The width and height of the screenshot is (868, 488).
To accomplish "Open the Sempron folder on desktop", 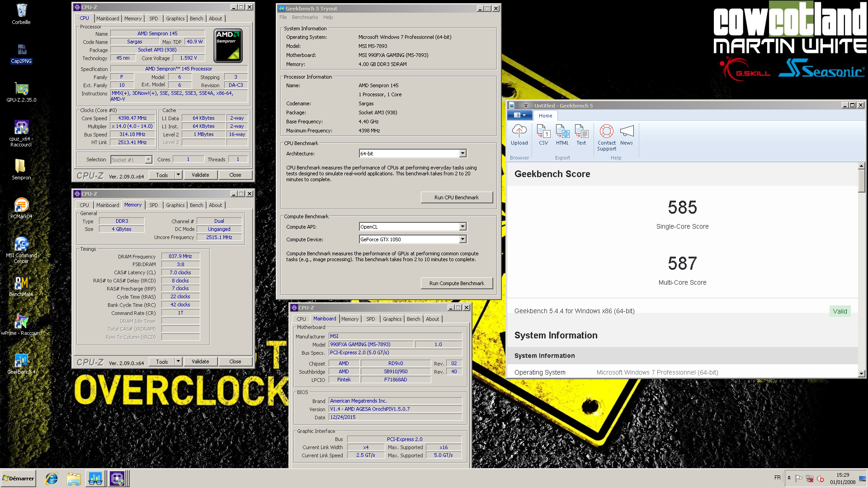I will pos(21,169).
